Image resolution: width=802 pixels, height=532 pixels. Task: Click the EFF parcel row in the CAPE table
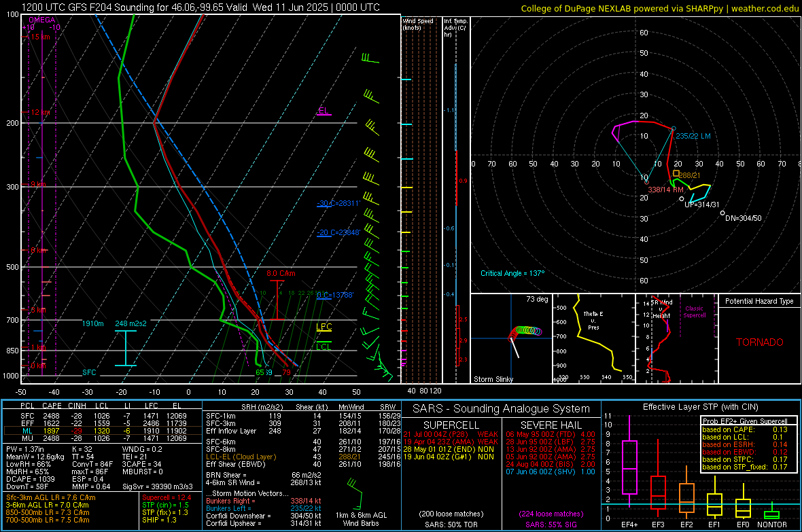coord(101,423)
